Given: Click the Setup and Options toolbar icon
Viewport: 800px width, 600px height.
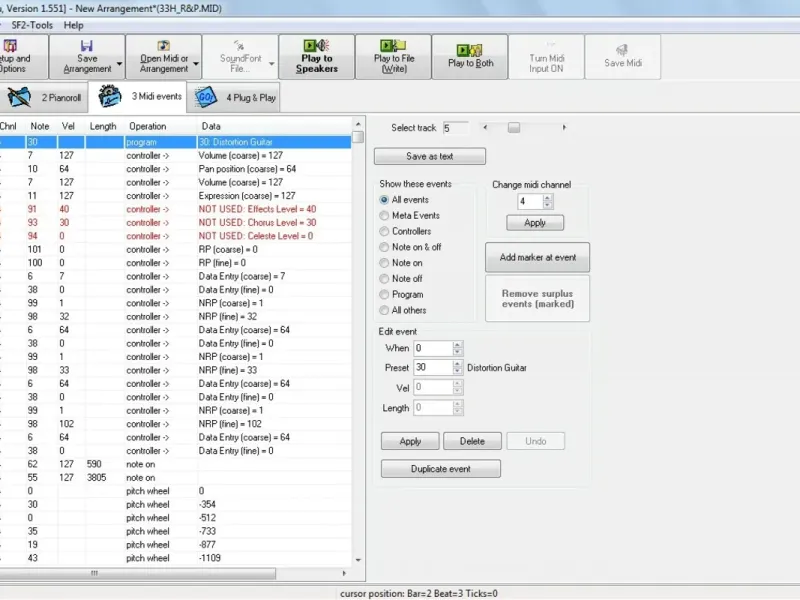Looking at the screenshot, I should [10, 45].
